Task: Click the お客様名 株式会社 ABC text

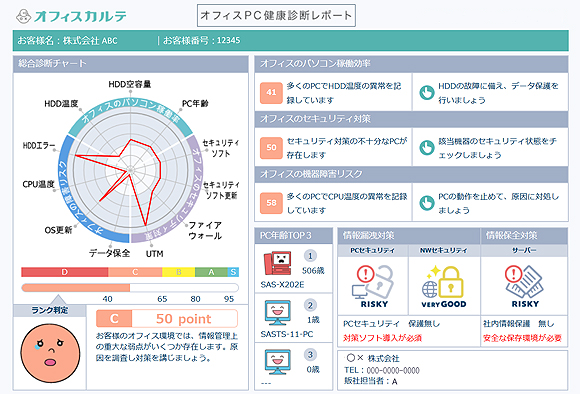Action: click(x=67, y=41)
